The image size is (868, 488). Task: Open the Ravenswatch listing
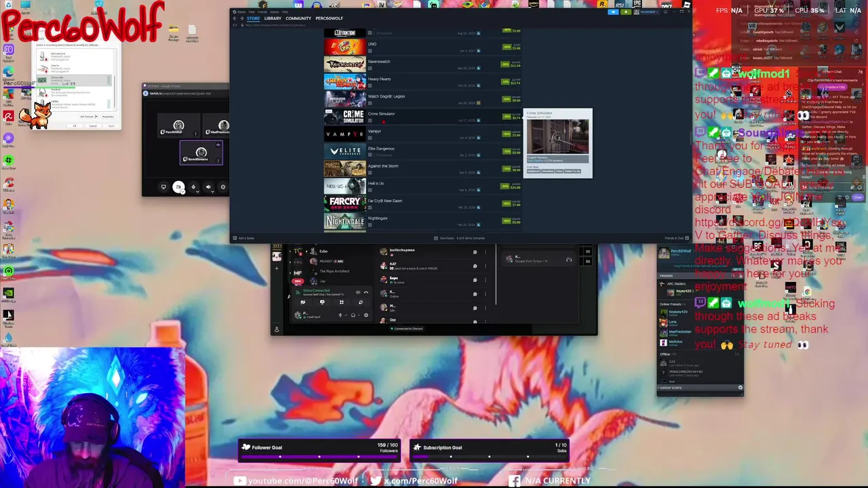point(422,64)
